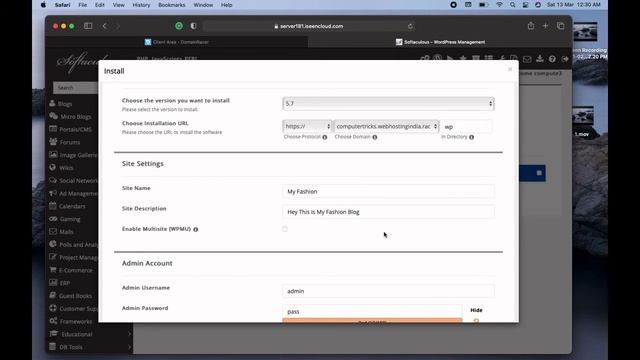Go back with Safari's back arrow
The height and width of the screenshot is (360, 640).
pyautogui.click(x=104, y=26)
